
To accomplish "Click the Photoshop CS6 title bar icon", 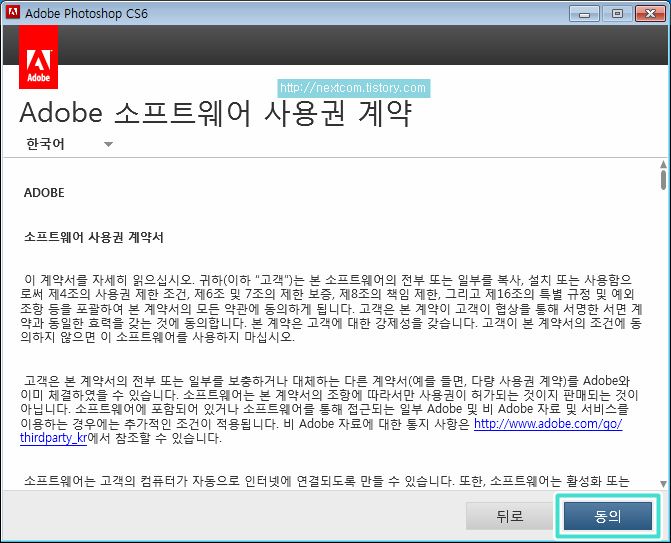I will 12,12.
